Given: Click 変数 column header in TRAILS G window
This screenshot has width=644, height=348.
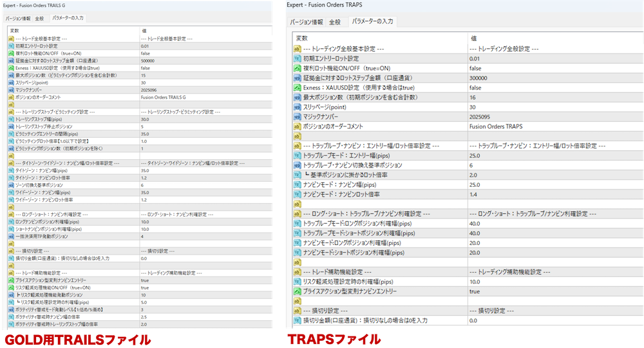Looking at the screenshot, I should pyautogui.click(x=15, y=30).
